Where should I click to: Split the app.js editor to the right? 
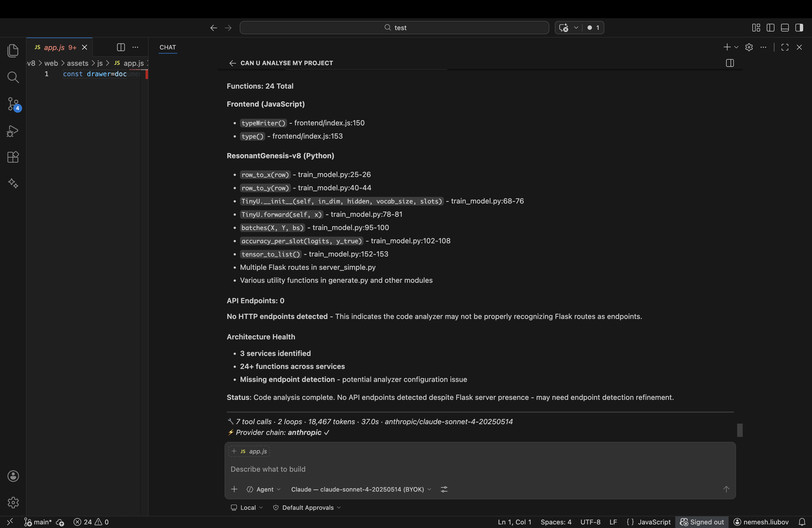pyautogui.click(x=121, y=47)
